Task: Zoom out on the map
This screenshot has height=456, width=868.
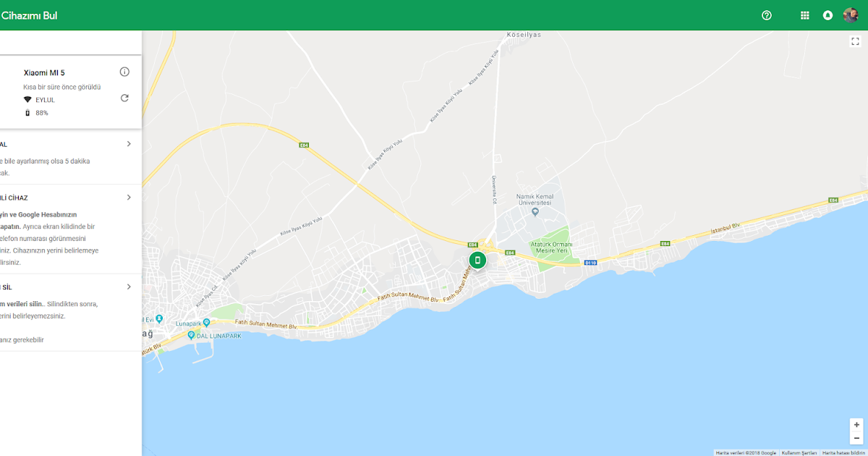Action: pyautogui.click(x=856, y=438)
